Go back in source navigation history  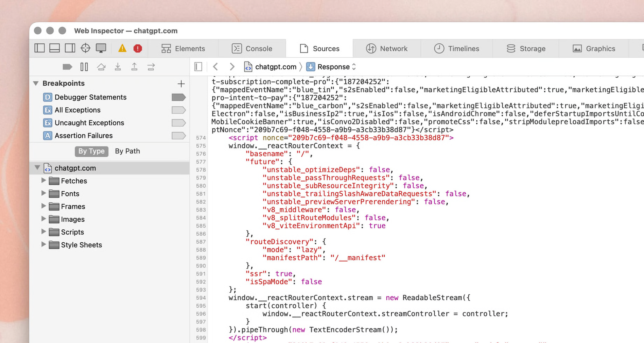coord(216,67)
